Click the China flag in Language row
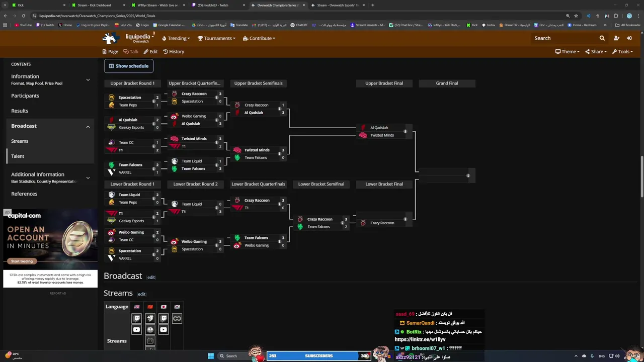The height and width of the screenshot is (362, 644). click(150, 307)
